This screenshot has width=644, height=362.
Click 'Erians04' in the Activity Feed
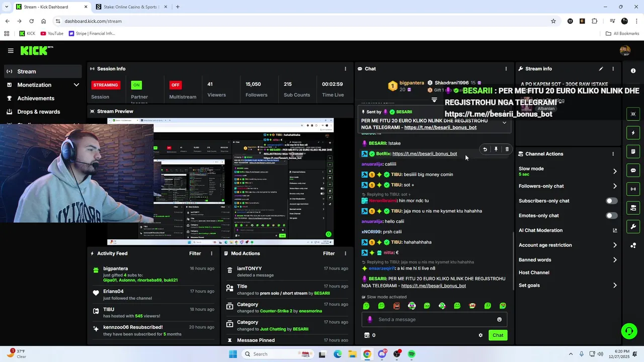pos(113,292)
